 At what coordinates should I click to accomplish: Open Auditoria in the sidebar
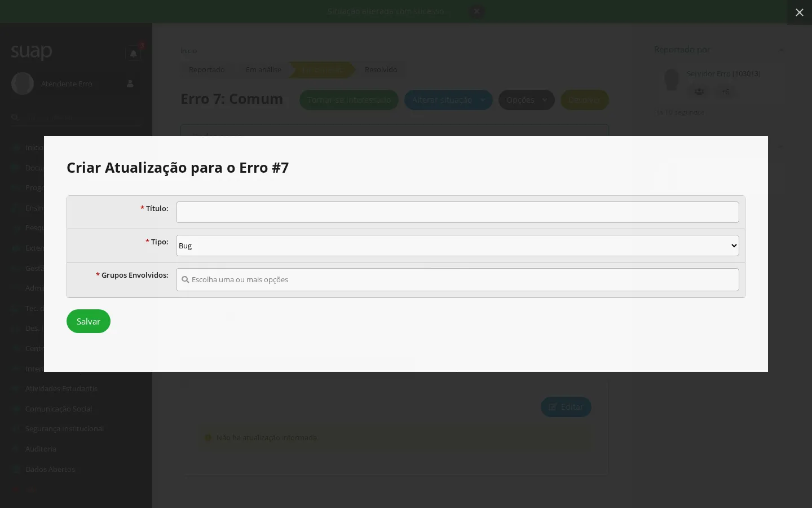(41, 449)
